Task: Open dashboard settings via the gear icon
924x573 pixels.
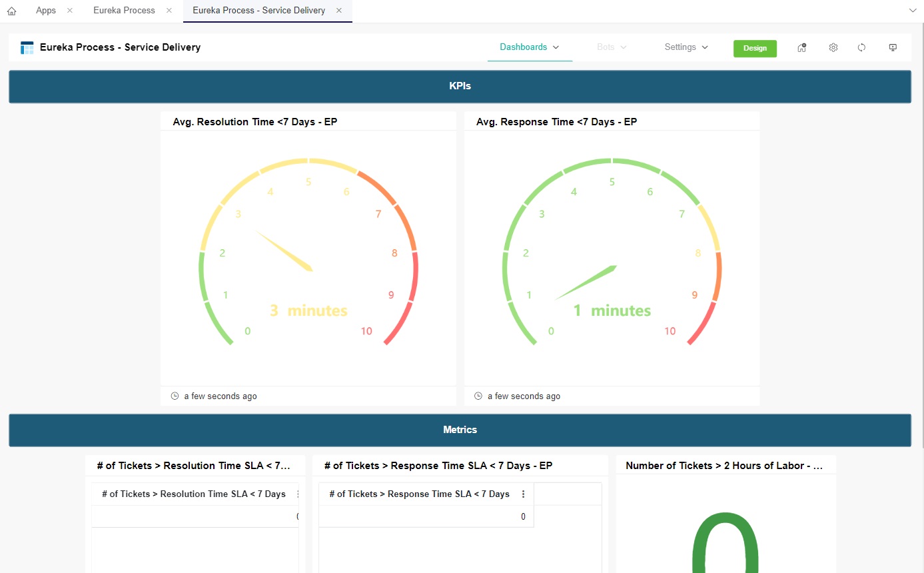Action: pyautogui.click(x=833, y=47)
